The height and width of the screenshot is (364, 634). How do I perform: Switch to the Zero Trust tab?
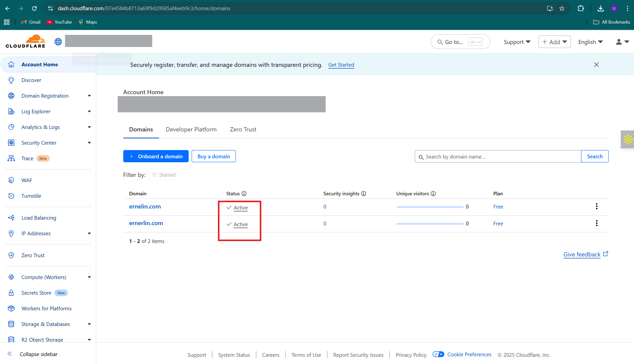tap(243, 129)
